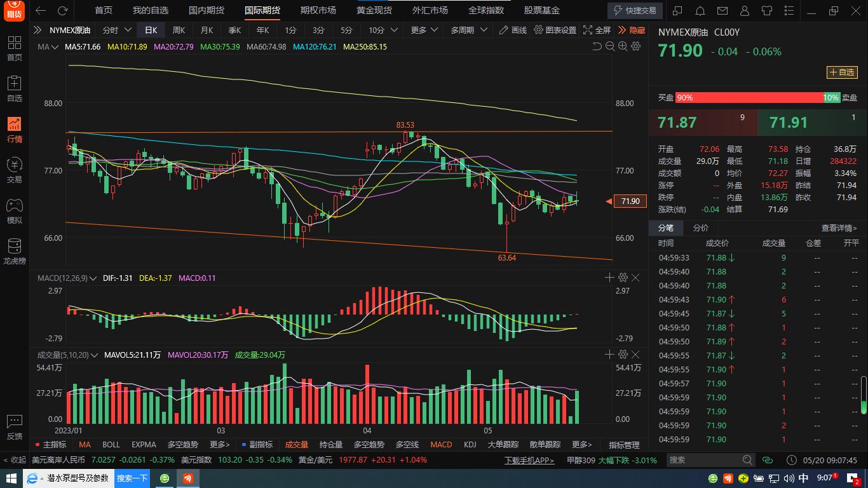This screenshot has width=868, height=488.
Task: Open the 龙虎榜 ranking sidebar icon
Action: [14, 252]
